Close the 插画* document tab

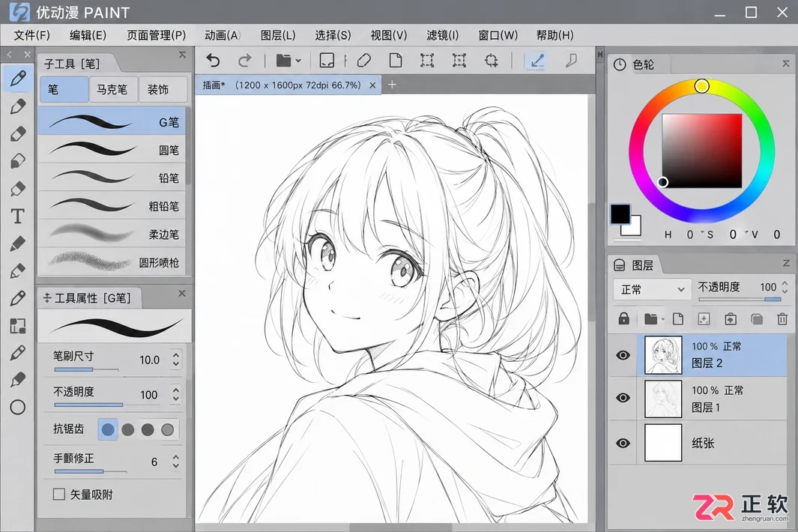click(x=372, y=85)
